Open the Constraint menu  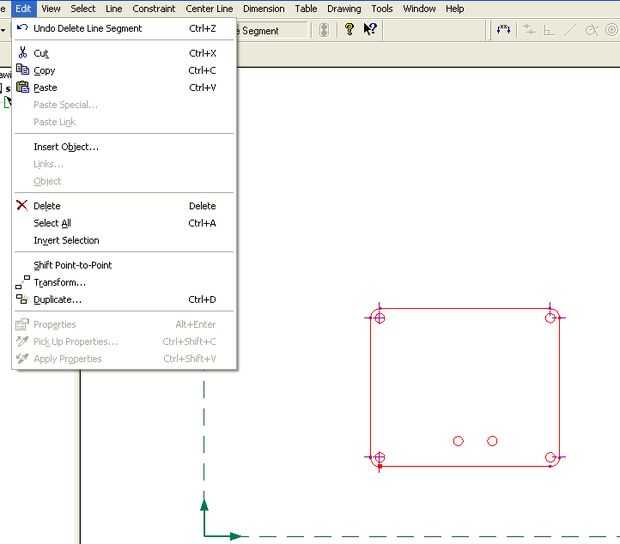(154, 8)
